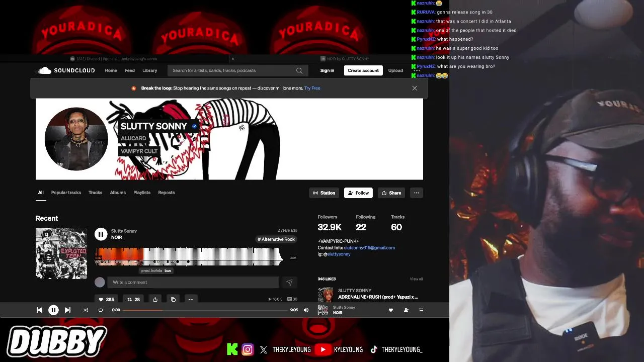Repost the NOIR track with 28 reposts
This screenshot has height=362, width=644.
[133, 299]
